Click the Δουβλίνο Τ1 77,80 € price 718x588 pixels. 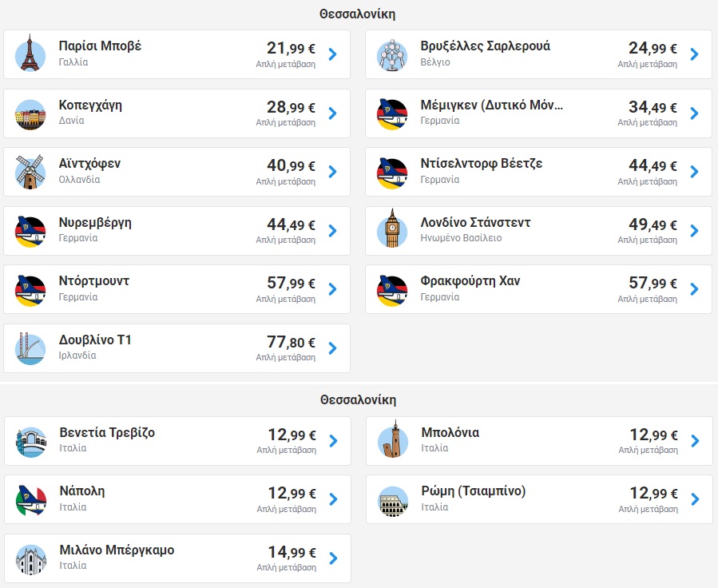coord(292,342)
